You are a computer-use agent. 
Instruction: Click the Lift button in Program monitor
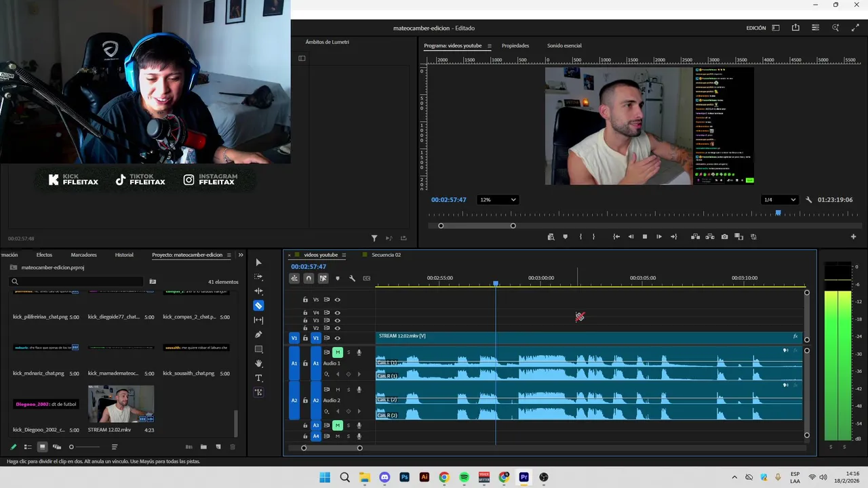pos(695,237)
